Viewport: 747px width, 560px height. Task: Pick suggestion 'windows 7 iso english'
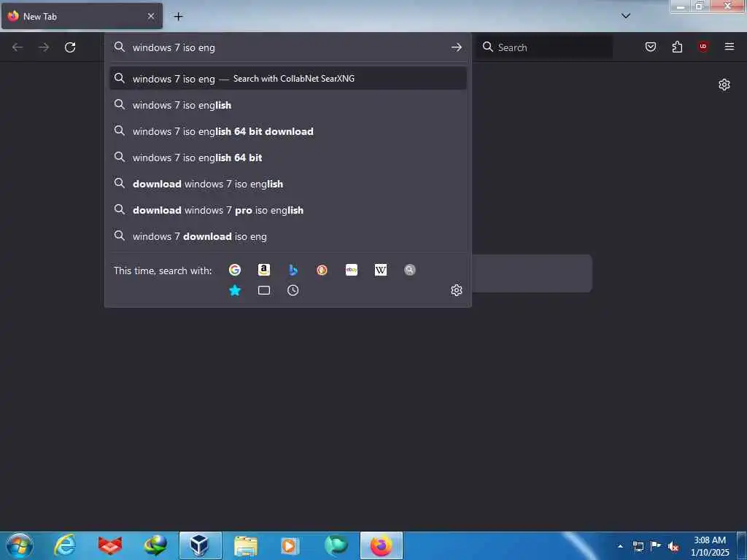pyautogui.click(x=287, y=105)
